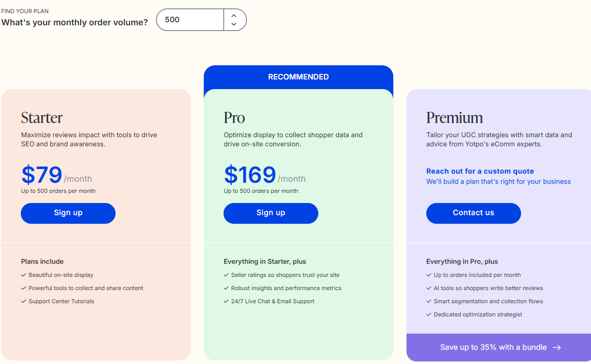Image resolution: width=591 pixels, height=364 pixels.
Task: Click the "FIND YOUR PLAN" heading label
Action: click(25, 11)
